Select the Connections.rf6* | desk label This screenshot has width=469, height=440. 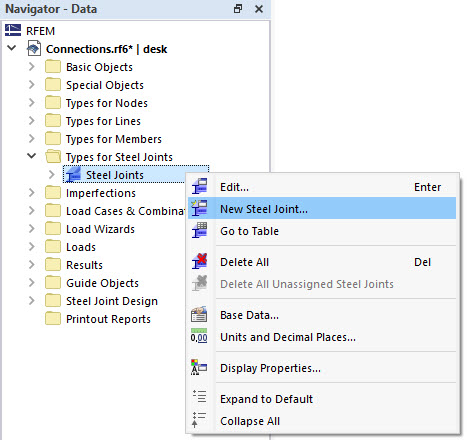(106, 49)
